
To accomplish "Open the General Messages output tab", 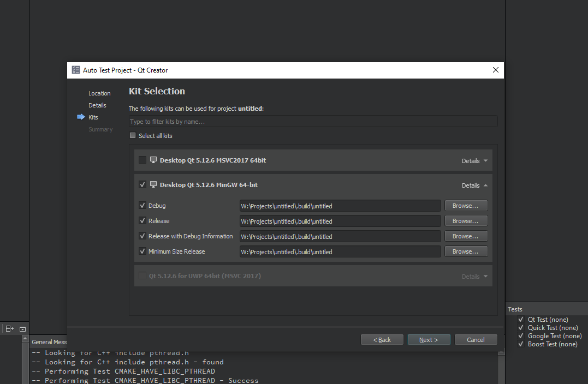I will coord(49,342).
